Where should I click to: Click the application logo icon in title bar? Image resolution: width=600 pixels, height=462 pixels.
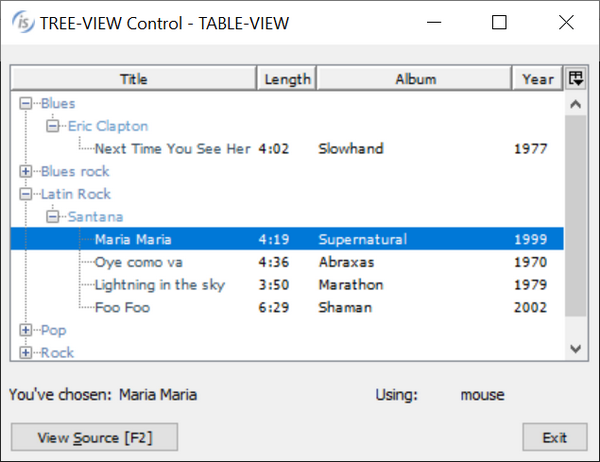(x=22, y=22)
